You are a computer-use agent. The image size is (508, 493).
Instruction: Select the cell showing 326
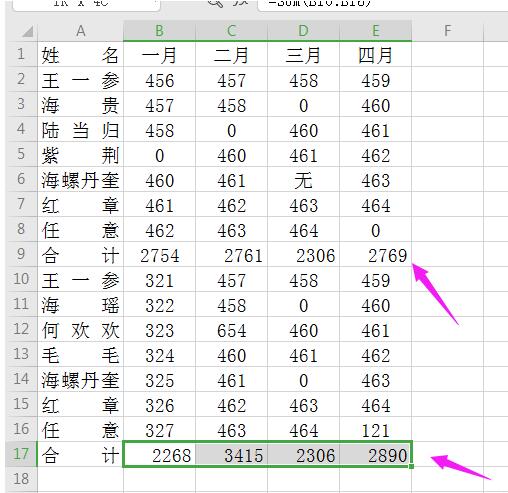click(159, 404)
